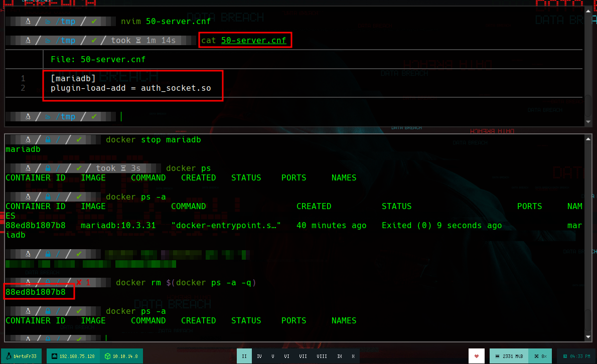Click the up arrow of the top terminal scrollbar
Viewport: 597px width, 364px height.
point(588,11)
